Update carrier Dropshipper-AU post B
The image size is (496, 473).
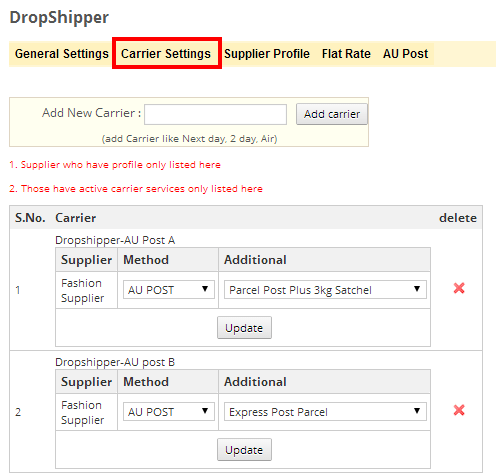coord(244,450)
